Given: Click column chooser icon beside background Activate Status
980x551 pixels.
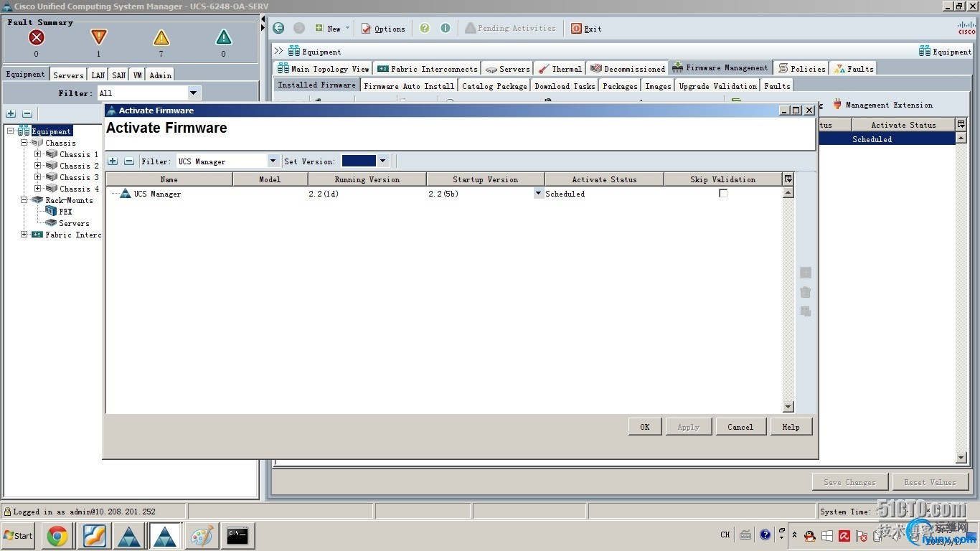Looking at the screenshot, I should pos(961,125).
